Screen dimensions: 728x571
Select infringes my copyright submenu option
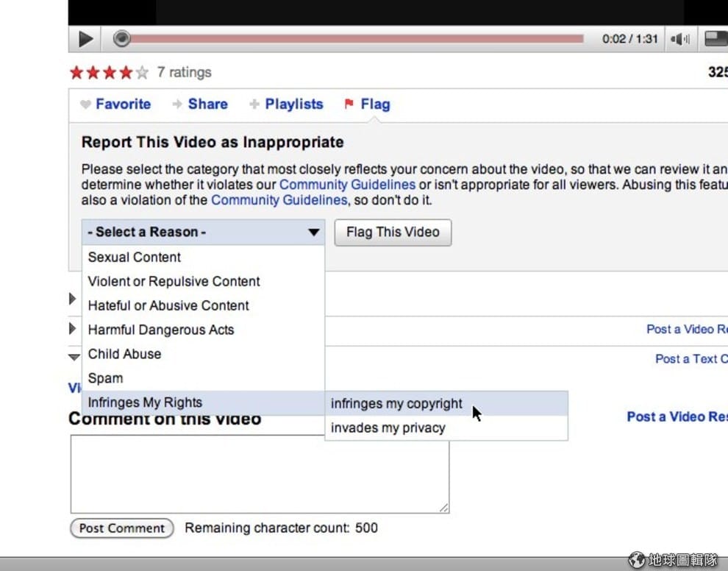coord(446,403)
